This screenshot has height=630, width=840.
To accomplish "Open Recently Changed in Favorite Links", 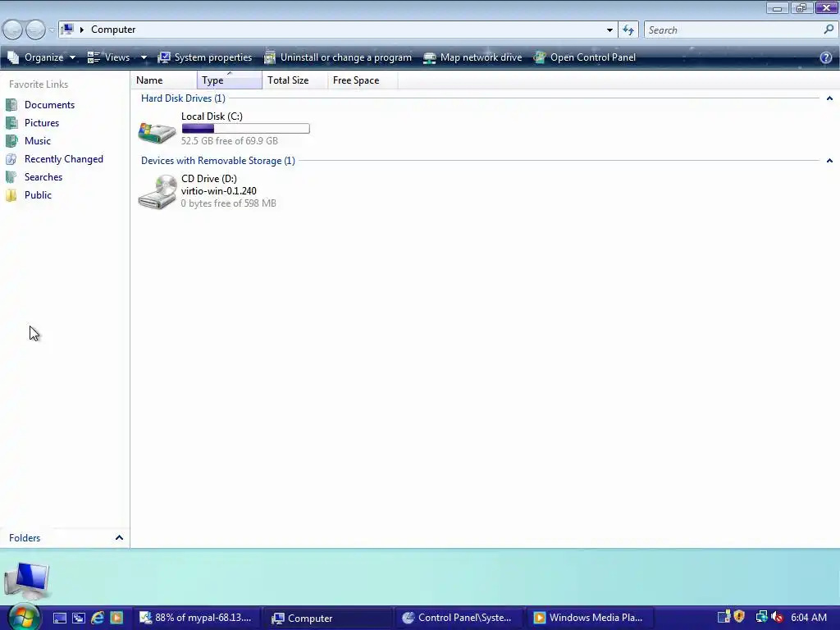I will (64, 159).
